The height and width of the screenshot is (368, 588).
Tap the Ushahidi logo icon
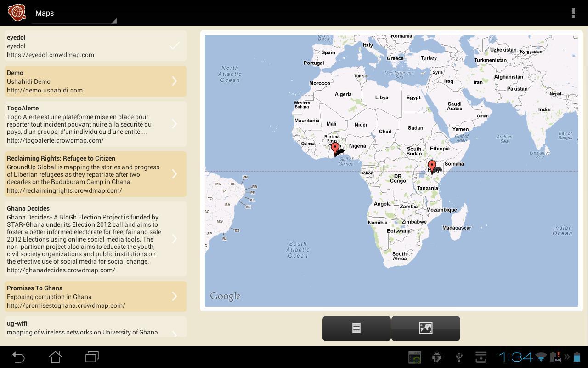pos(17,12)
